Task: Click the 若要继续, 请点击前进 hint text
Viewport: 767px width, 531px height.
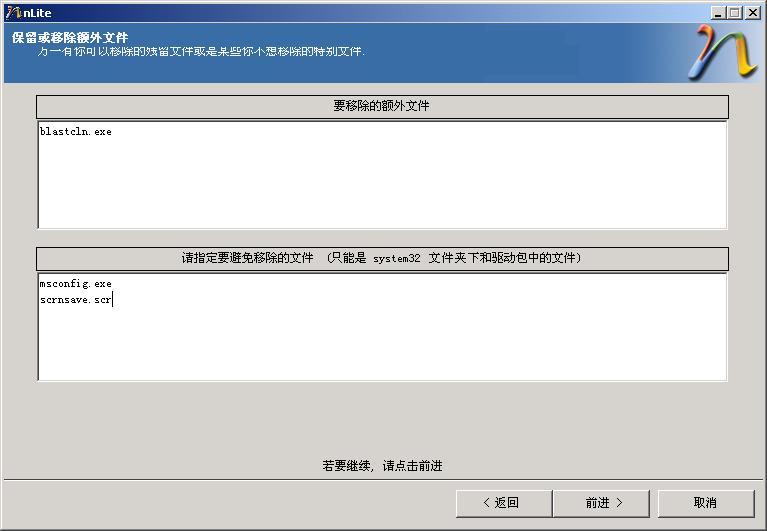Action: (382, 465)
